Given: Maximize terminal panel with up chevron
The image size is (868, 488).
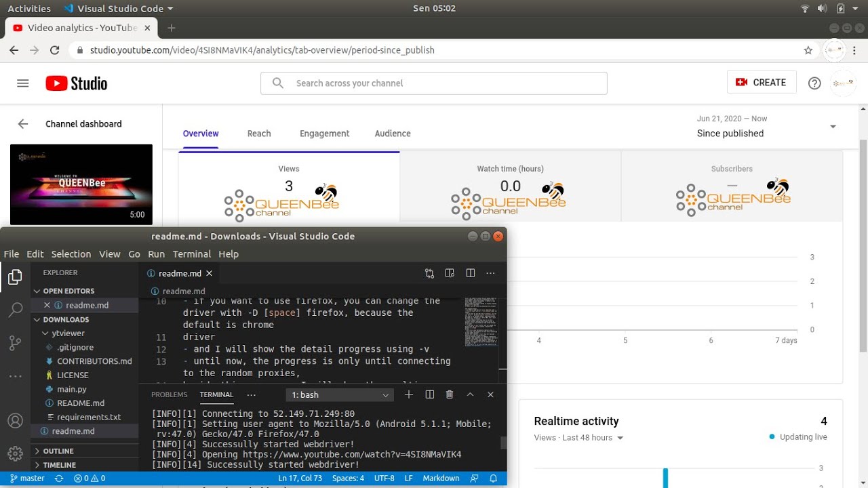Looking at the screenshot, I should tap(470, 394).
